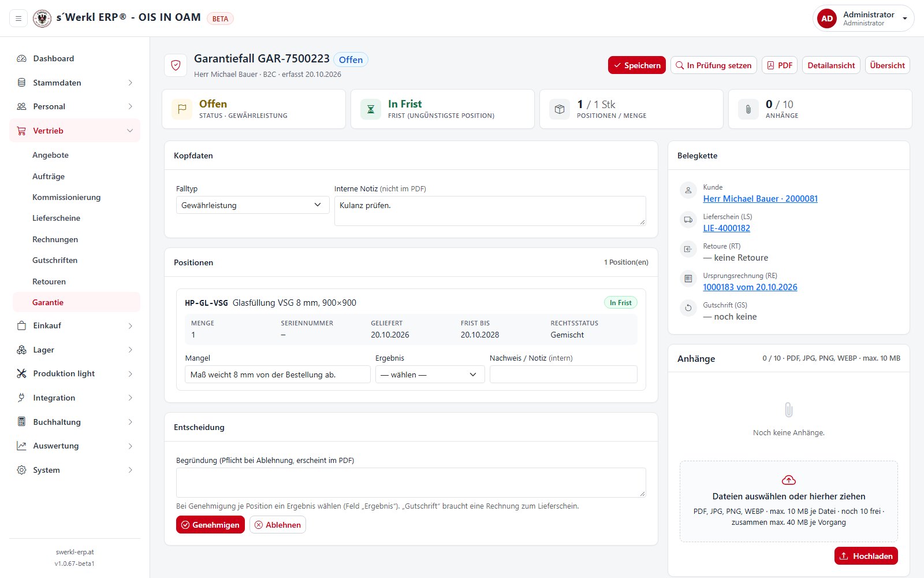This screenshot has width=924, height=578.
Task: Click the Lager boxes icon
Action: [21, 350]
